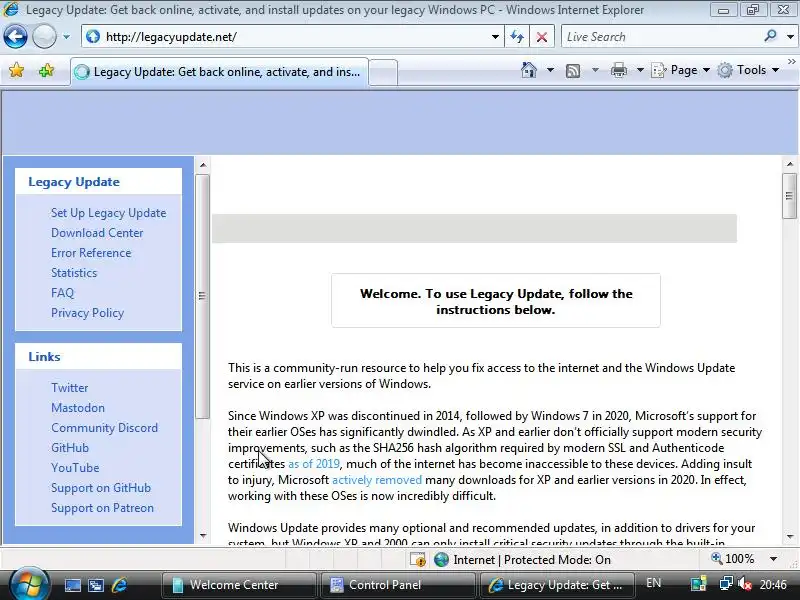Open a new blank tab
Screen dimensions: 800x600
pos(383,72)
